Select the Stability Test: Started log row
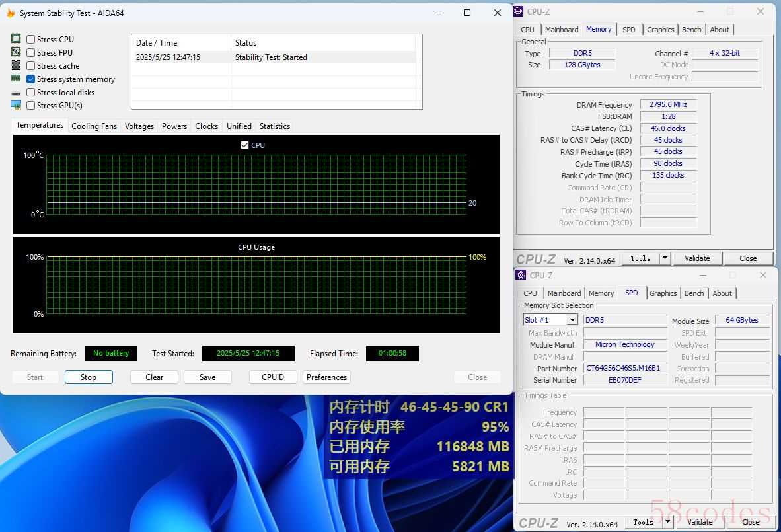Screen dimensions: 781x532 [x=274, y=57]
